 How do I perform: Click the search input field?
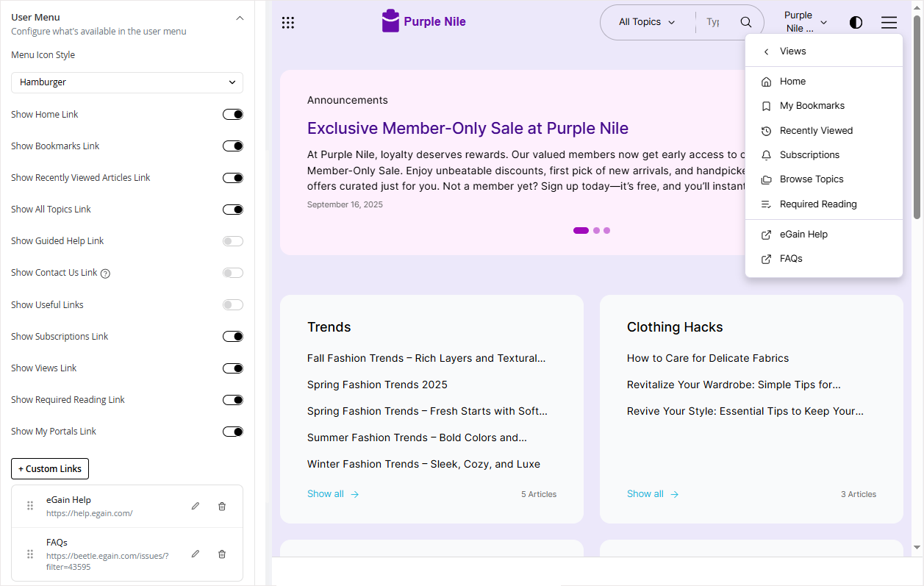[712, 22]
